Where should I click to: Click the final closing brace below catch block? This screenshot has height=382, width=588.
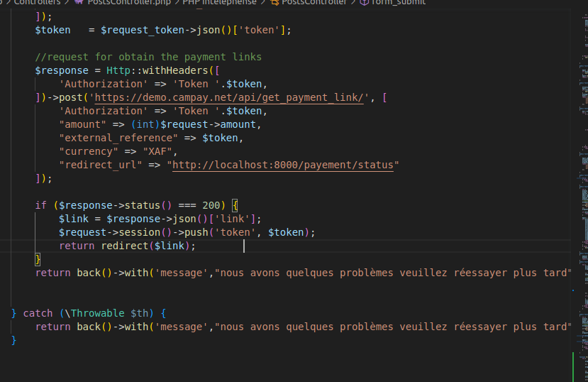pyautogui.click(x=14, y=340)
